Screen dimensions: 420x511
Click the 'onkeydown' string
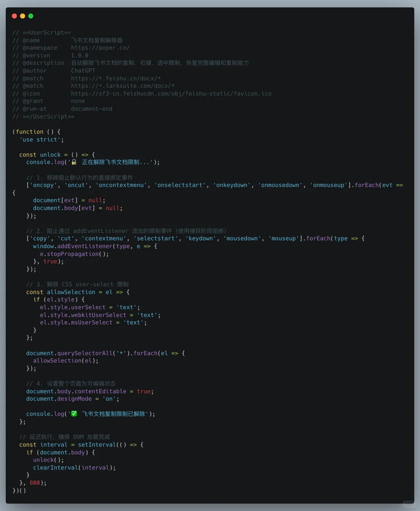[232, 185]
